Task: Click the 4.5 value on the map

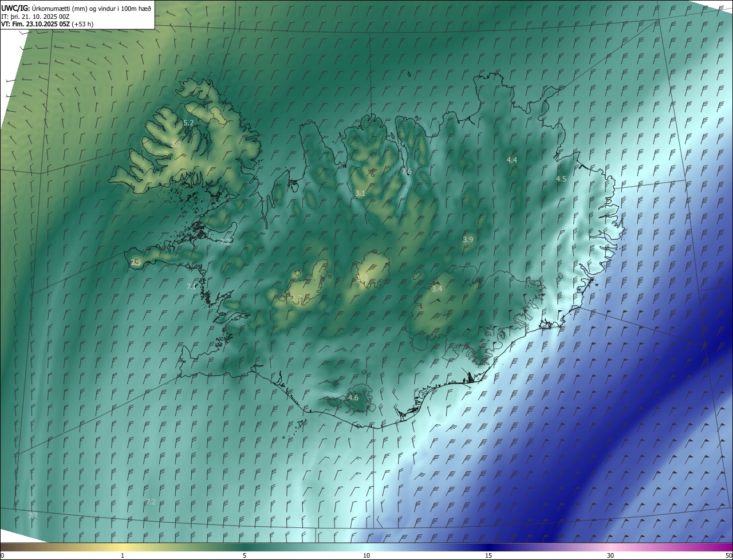Action: point(561,179)
